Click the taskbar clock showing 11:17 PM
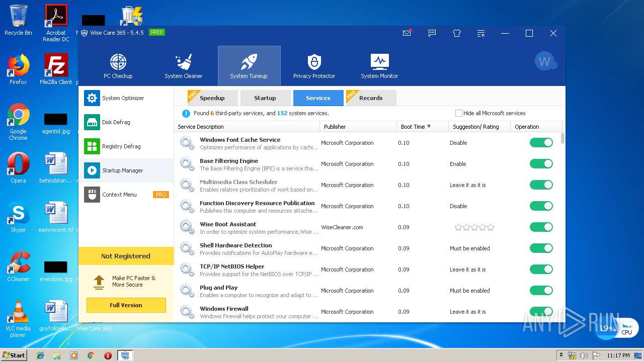Screen dimensions: 644x362 tap(618, 355)
